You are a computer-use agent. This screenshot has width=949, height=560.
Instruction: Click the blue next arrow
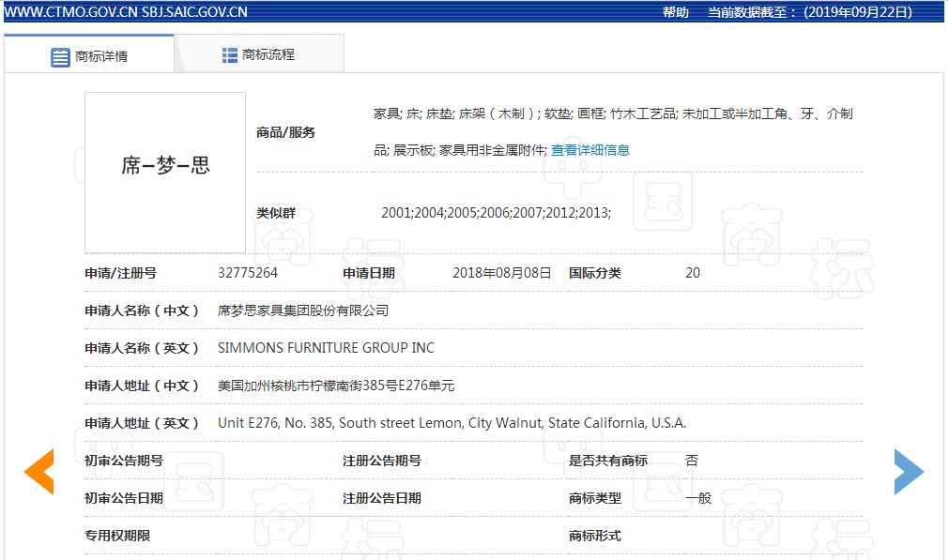909,472
